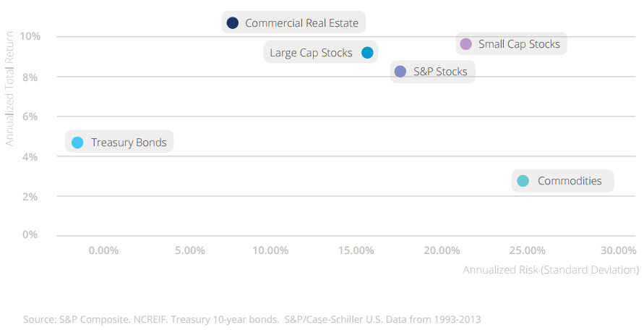
Task: Click the 10% tick on the return axis
Action: (x=30, y=36)
